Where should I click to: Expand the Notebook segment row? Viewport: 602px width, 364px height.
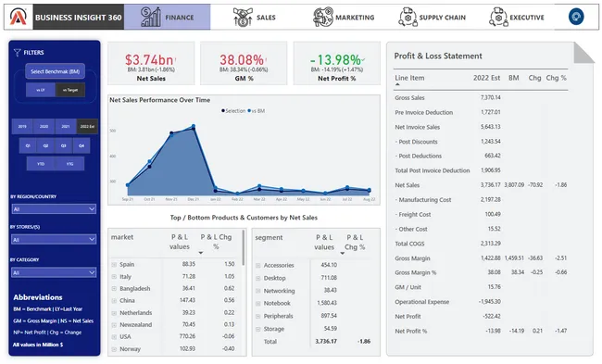(x=258, y=304)
